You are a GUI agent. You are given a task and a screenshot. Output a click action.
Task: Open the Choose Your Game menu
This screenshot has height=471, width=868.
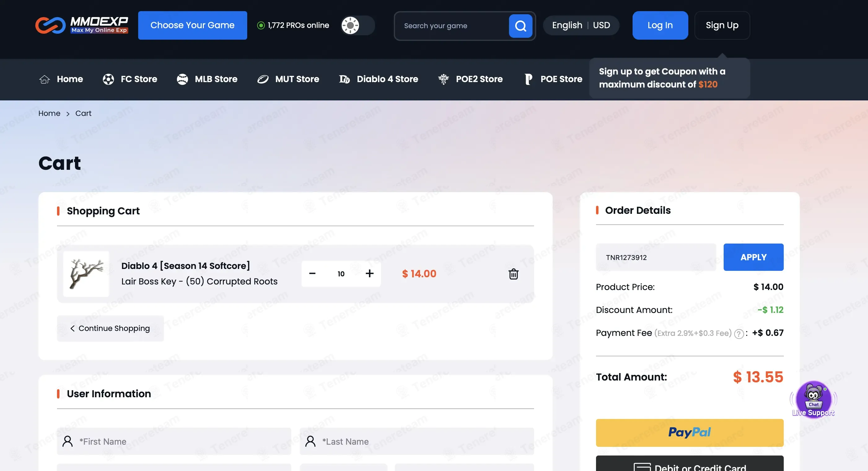pyautogui.click(x=192, y=25)
